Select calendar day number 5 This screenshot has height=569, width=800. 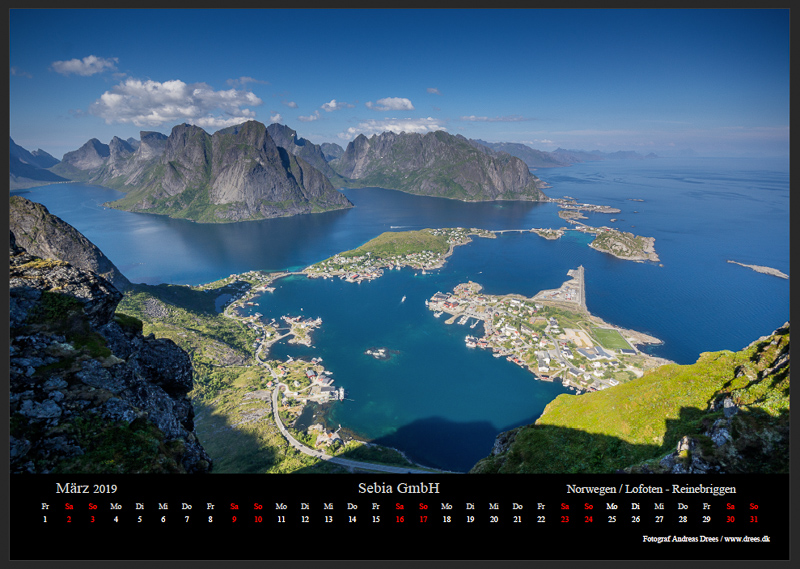click(x=140, y=519)
